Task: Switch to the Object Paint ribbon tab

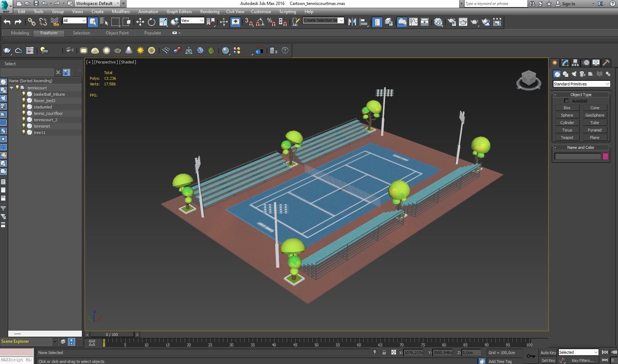Action: coord(117,33)
